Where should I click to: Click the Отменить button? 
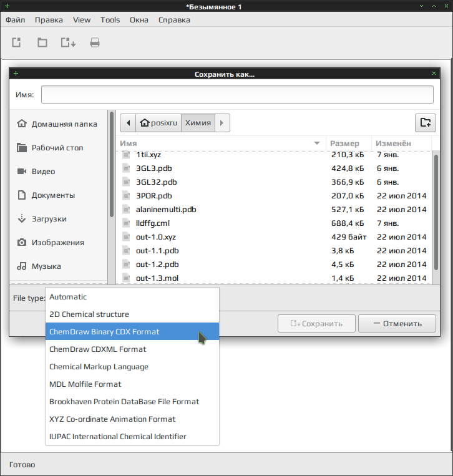click(397, 324)
